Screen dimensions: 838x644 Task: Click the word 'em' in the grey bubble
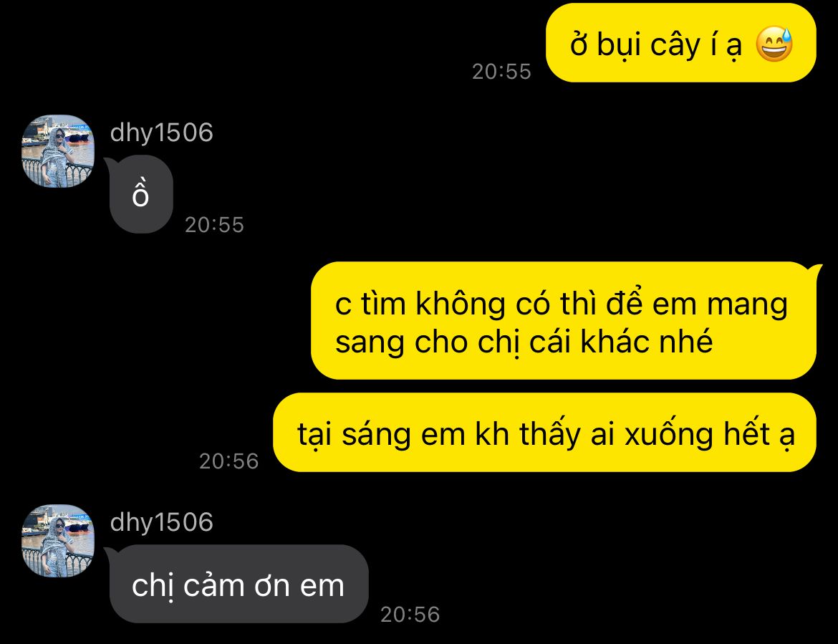322,586
